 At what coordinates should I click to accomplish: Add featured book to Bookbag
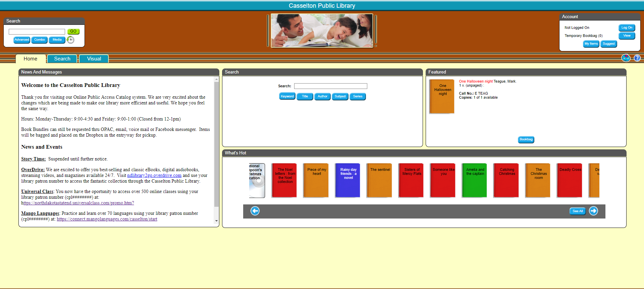click(x=526, y=140)
